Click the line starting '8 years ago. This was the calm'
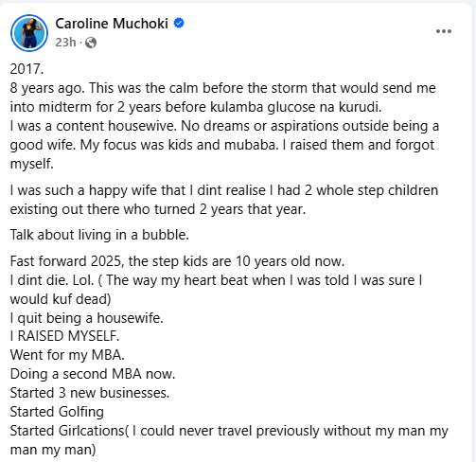This screenshot has width=476, height=462. click(x=222, y=88)
